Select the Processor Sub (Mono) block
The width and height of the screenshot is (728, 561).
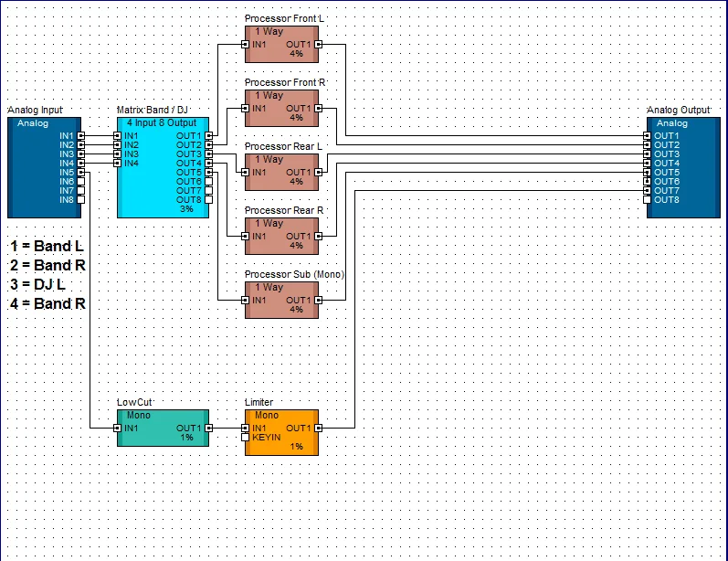click(282, 301)
